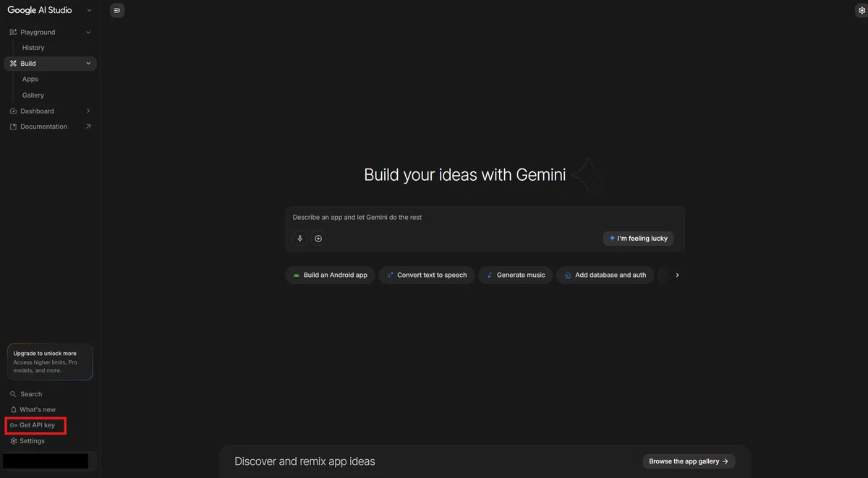Viewport: 868px width, 478px height.
Task: Open History in the sidebar
Action: 33,48
